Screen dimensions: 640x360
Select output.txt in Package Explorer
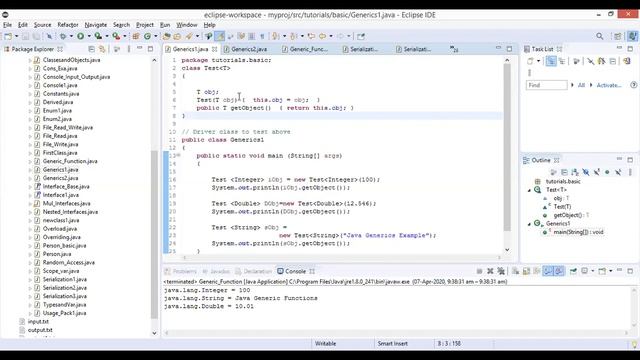pos(40,330)
